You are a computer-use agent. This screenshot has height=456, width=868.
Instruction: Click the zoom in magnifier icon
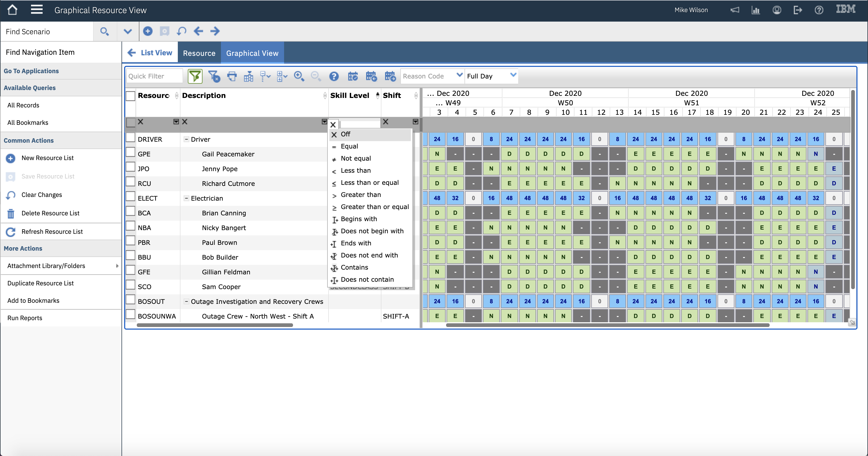tap(299, 76)
